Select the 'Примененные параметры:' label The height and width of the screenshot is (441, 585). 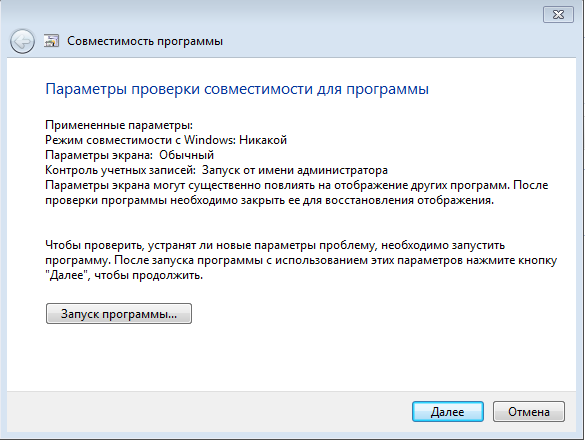[x=119, y=125]
